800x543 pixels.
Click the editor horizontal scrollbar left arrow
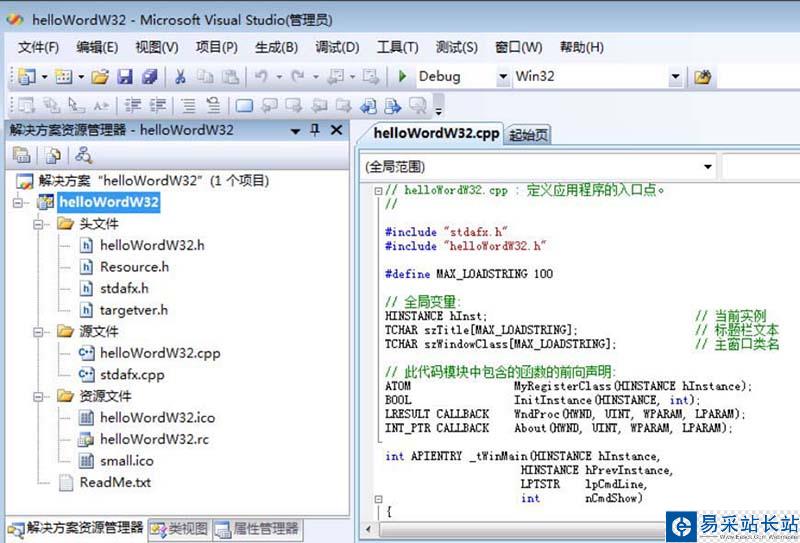click(x=368, y=529)
